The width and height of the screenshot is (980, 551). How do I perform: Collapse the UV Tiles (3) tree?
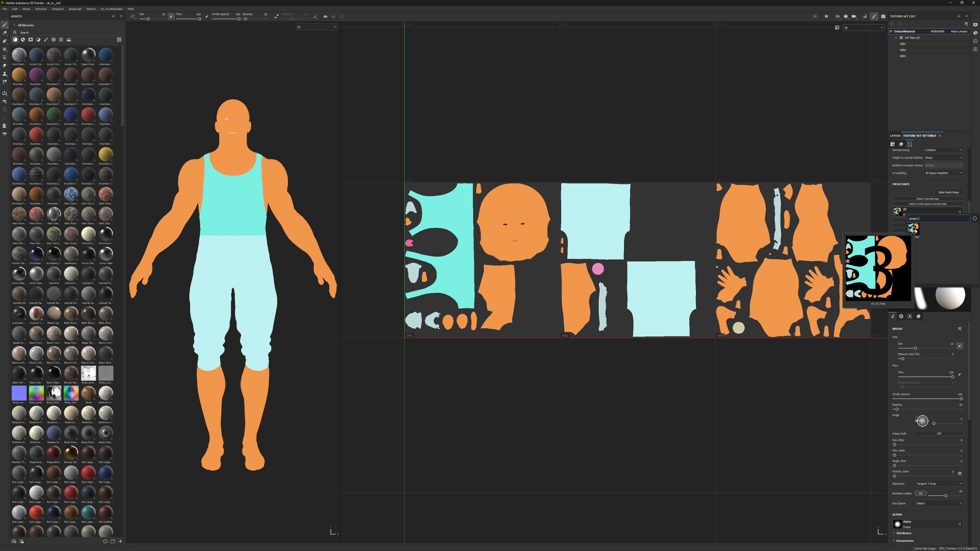pyautogui.click(x=896, y=38)
